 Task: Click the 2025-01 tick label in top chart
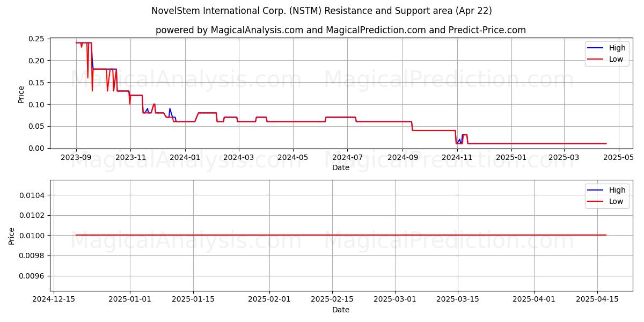point(511,157)
